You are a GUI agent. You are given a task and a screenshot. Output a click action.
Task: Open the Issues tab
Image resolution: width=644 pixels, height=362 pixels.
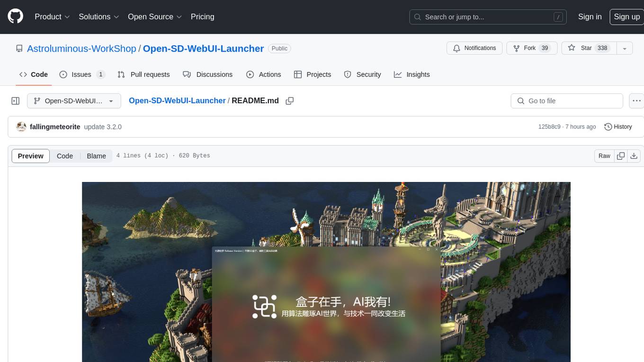click(x=82, y=74)
